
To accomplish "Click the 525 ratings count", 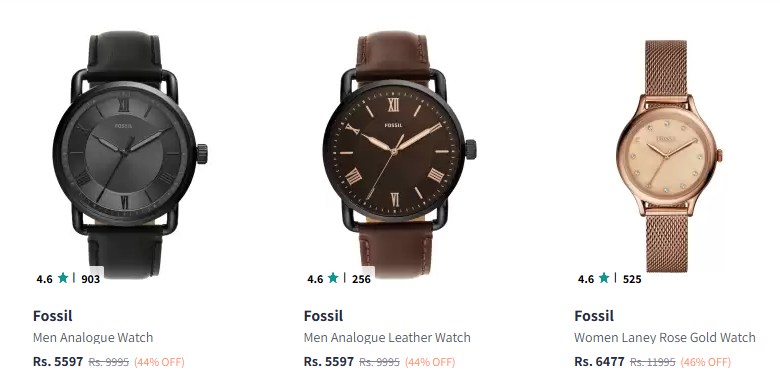I will tap(632, 279).
